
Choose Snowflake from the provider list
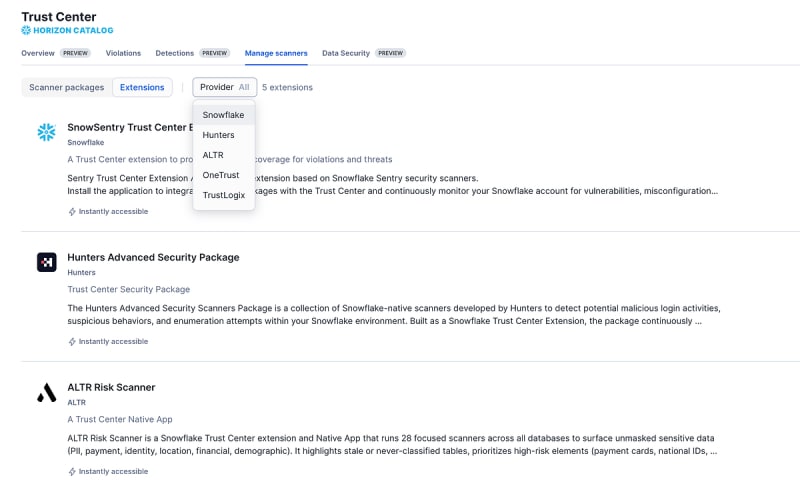coord(223,115)
